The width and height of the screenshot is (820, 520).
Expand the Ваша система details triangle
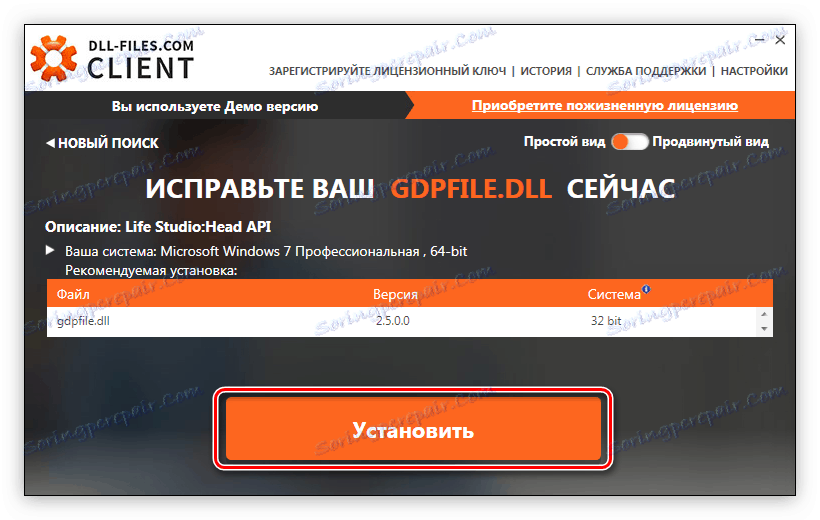50,251
